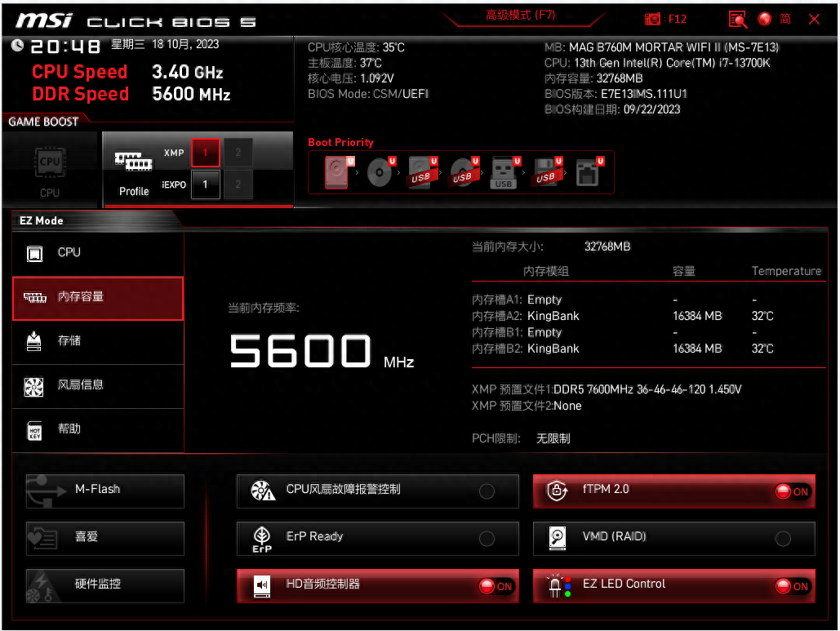Image resolution: width=840 pixels, height=631 pixels.
Task: Turn off EZ LED Control switch
Action: [x=792, y=586]
